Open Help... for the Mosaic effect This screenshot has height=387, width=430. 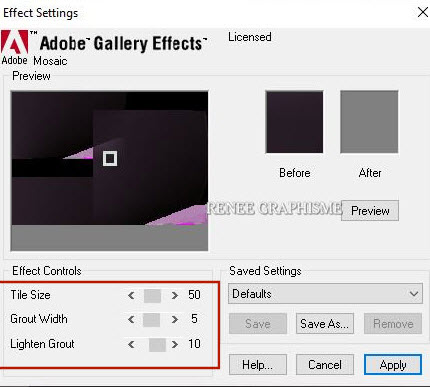coord(258,364)
